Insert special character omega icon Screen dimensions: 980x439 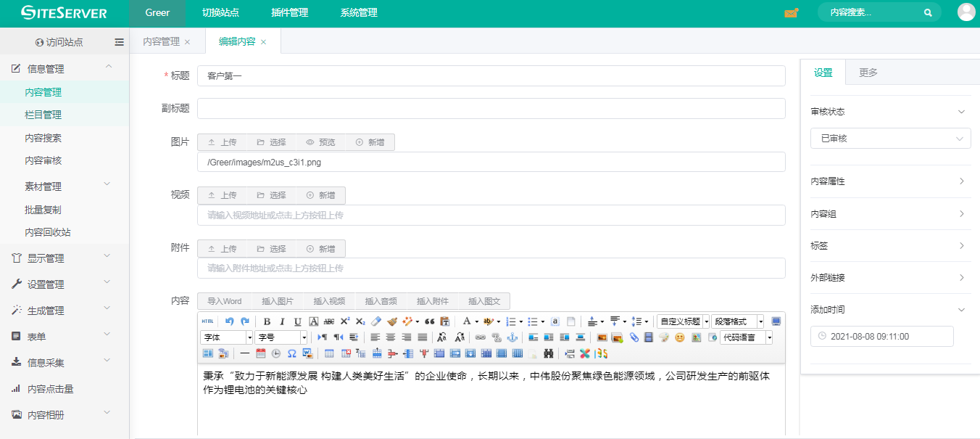coord(291,353)
